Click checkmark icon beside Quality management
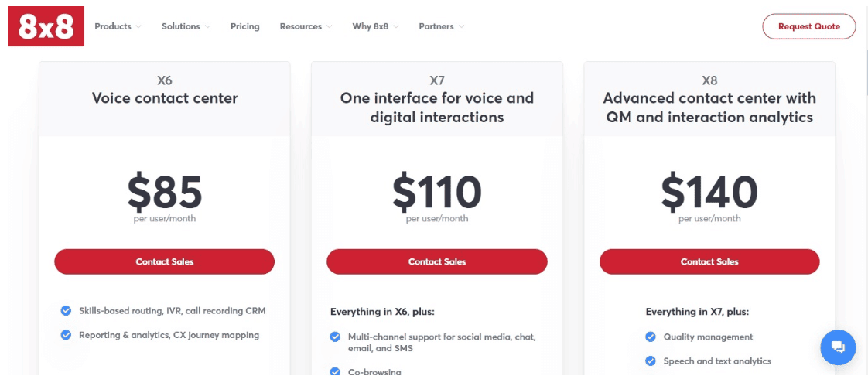This screenshot has width=868, height=376. coord(651,337)
